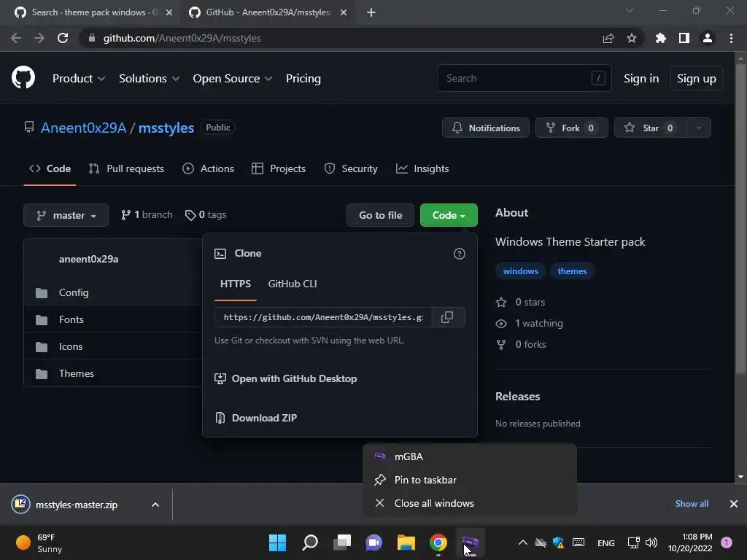Star the msstyles repository
Screen dimensions: 747x560
pos(651,128)
